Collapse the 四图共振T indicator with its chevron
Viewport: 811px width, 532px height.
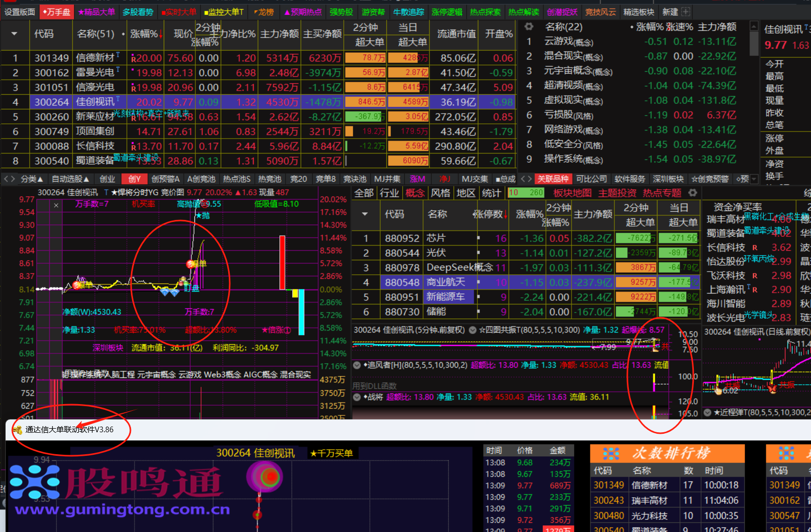[473, 330]
